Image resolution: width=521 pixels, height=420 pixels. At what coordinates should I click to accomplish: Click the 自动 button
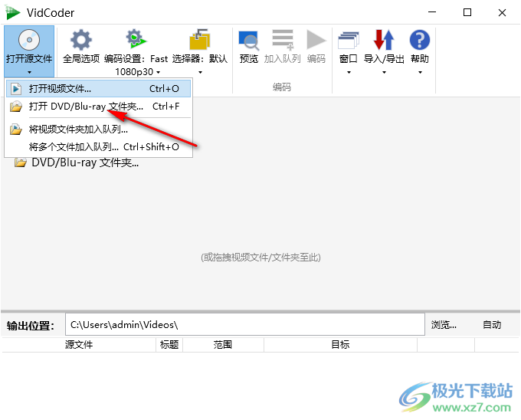pos(492,325)
